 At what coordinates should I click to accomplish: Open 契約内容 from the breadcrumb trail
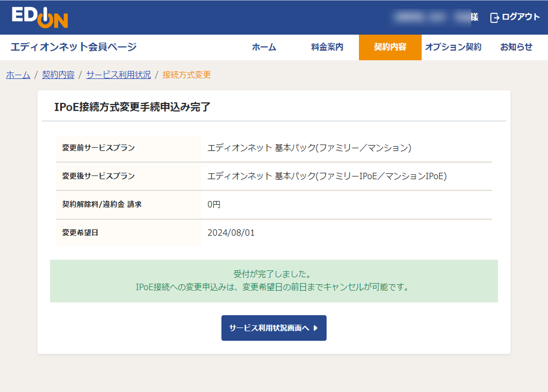coord(58,75)
